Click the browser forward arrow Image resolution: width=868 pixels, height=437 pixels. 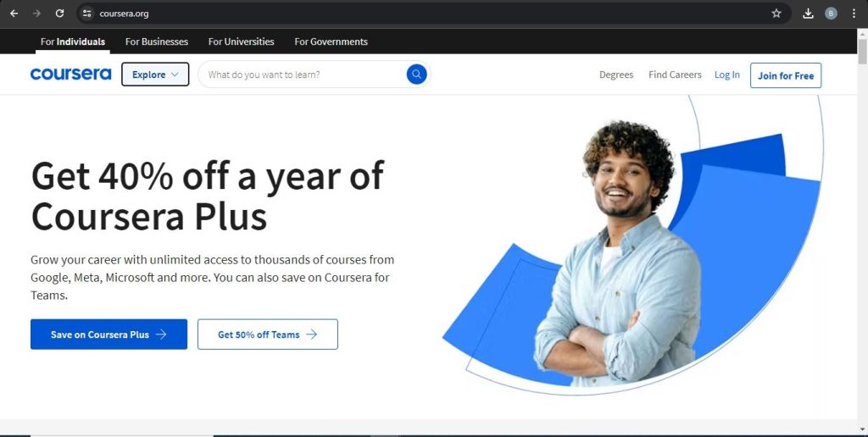(36, 14)
